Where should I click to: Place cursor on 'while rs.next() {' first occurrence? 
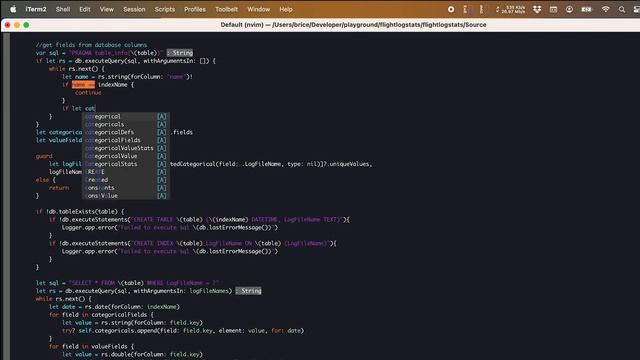[x=77, y=69]
